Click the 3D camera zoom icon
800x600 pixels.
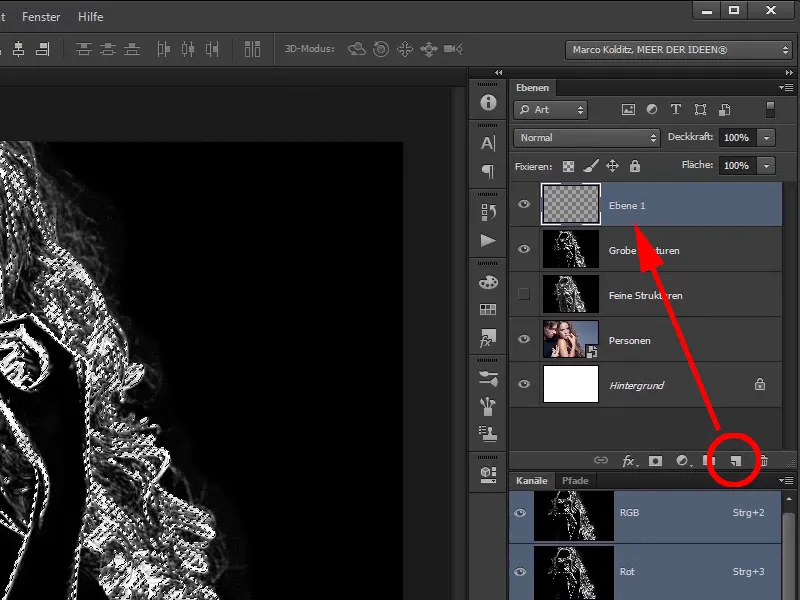coord(453,49)
